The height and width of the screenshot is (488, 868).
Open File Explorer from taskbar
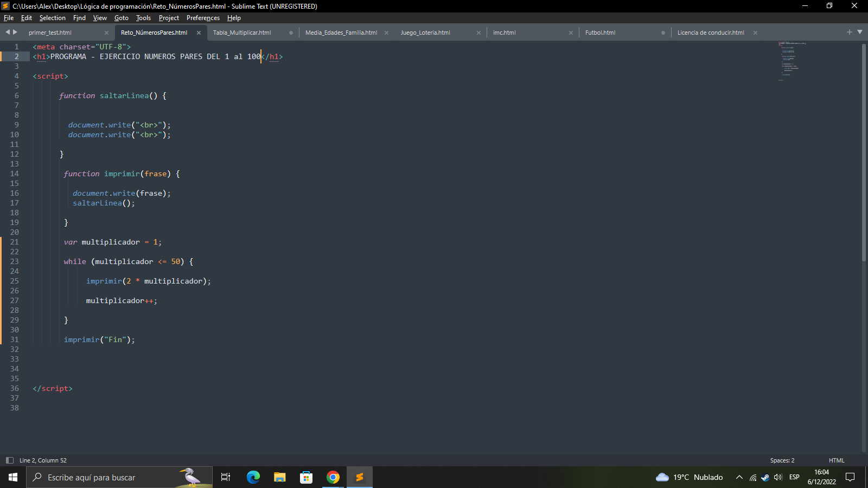pos(279,477)
